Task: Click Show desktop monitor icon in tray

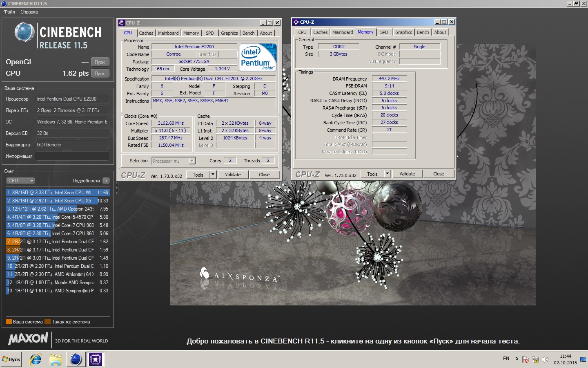Action: 583,359
